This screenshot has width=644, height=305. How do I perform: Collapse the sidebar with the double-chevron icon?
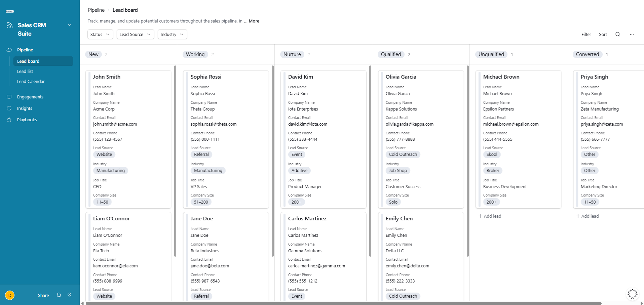tap(70, 295)
